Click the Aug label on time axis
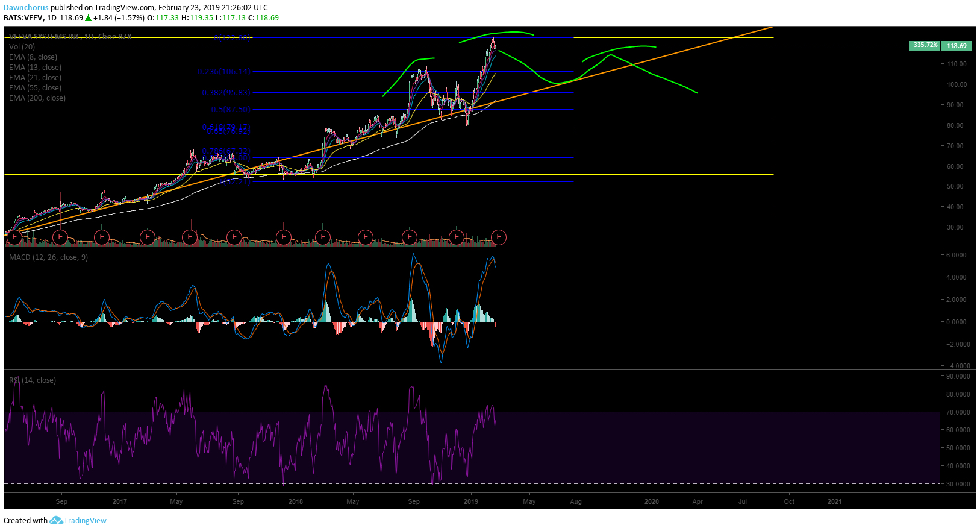This screenshot has width=980, height=531. 576,501
